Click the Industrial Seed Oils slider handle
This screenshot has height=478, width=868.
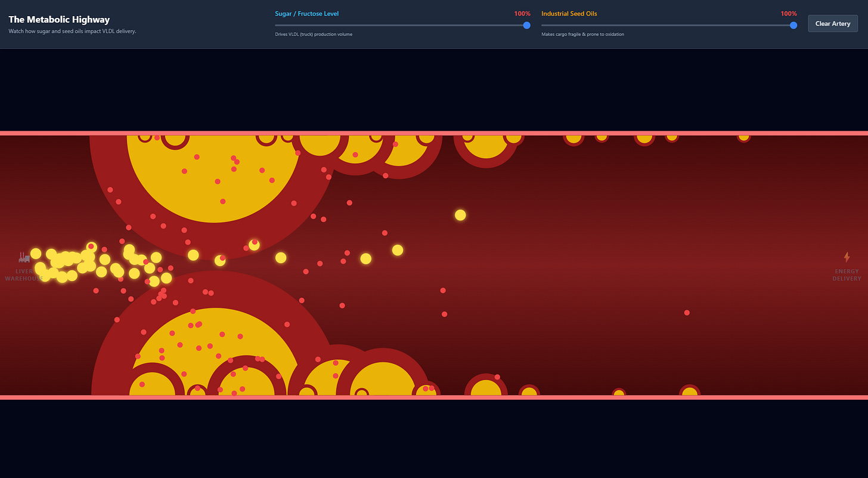793,25
